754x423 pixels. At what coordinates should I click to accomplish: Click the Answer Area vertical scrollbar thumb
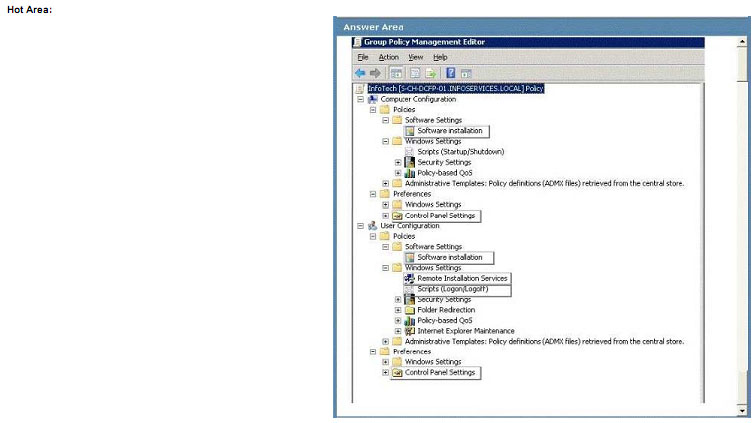tap(742, 65)
